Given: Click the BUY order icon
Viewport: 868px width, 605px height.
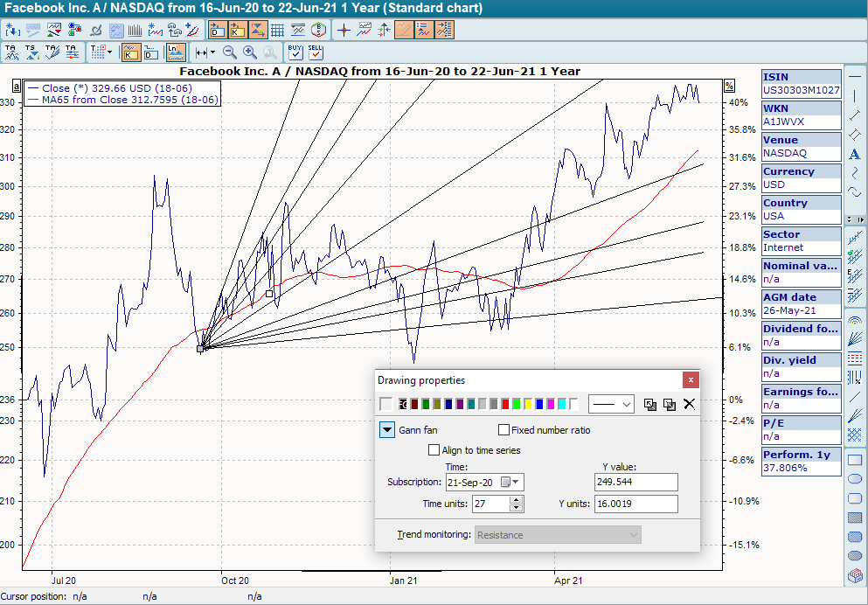Looking at the screenshot, I should pos(295,52).
